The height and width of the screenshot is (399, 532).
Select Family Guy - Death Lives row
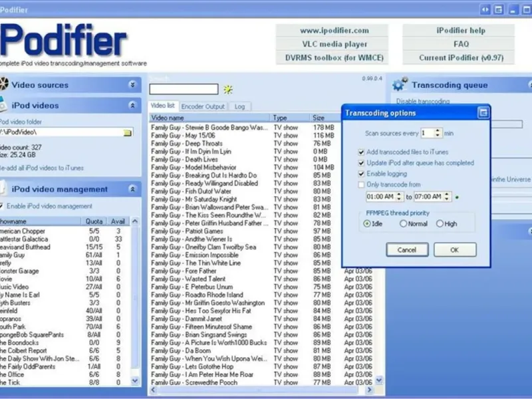click(x=244, y=160)
